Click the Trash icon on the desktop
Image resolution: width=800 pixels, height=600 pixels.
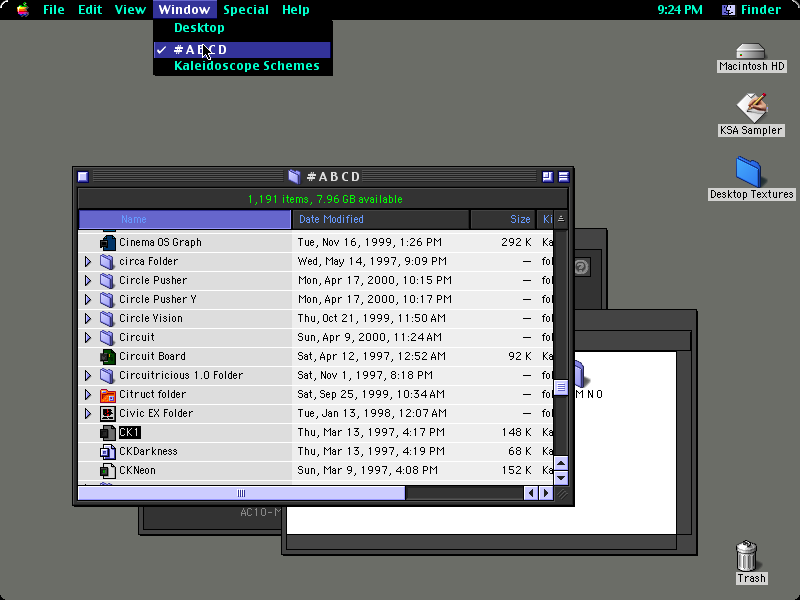pyautogui.click(x=746, y=556)
